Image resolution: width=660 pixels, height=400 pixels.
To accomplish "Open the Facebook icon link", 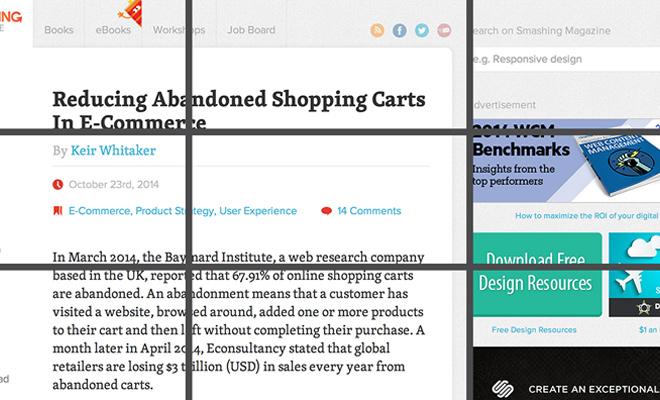I will pyautogui.click(x=400, y=30).
